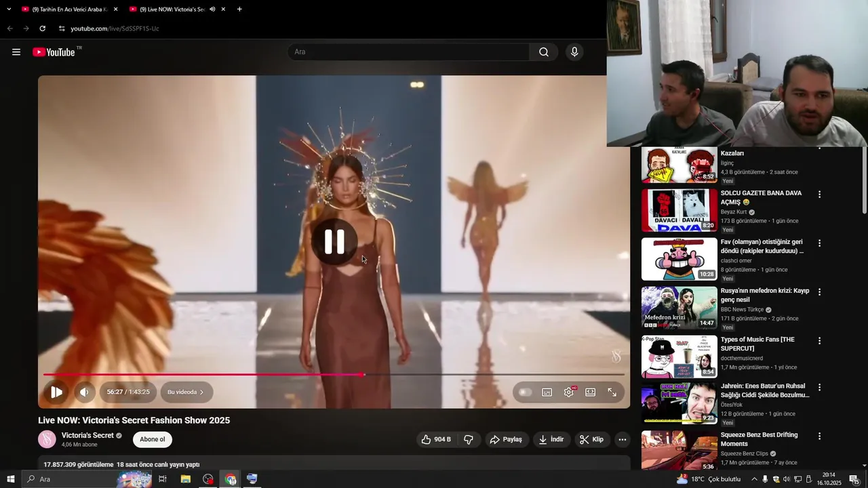The width and height of the screenshot is (868, 488).
Task: Share the video with Paylaş
Action: pos(506,439)
